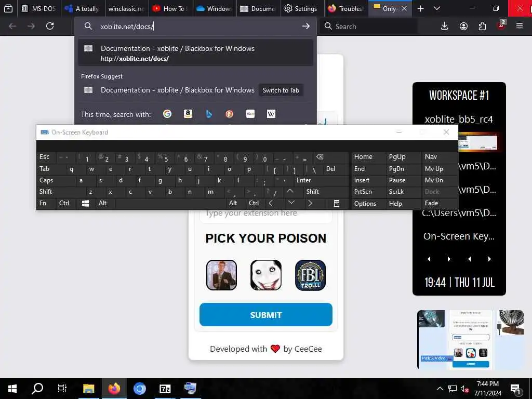Click the menu key icon on On-Screen Keyboard
The width and height of the screenshot is (532, 399).
pyautogui.click(x=336, y=203)
